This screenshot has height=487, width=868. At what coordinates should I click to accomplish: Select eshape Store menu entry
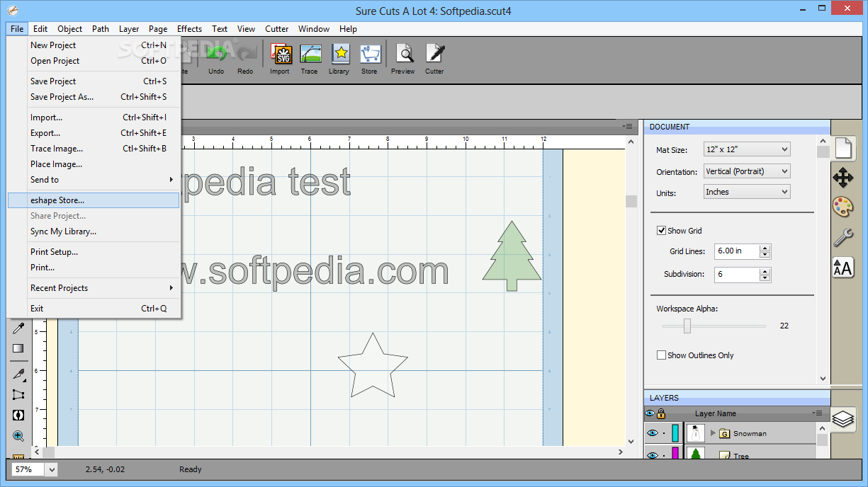(94, 200)
